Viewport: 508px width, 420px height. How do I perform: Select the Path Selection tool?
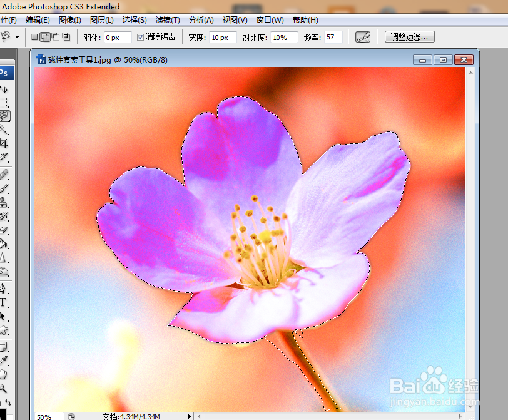click(4, 316)
